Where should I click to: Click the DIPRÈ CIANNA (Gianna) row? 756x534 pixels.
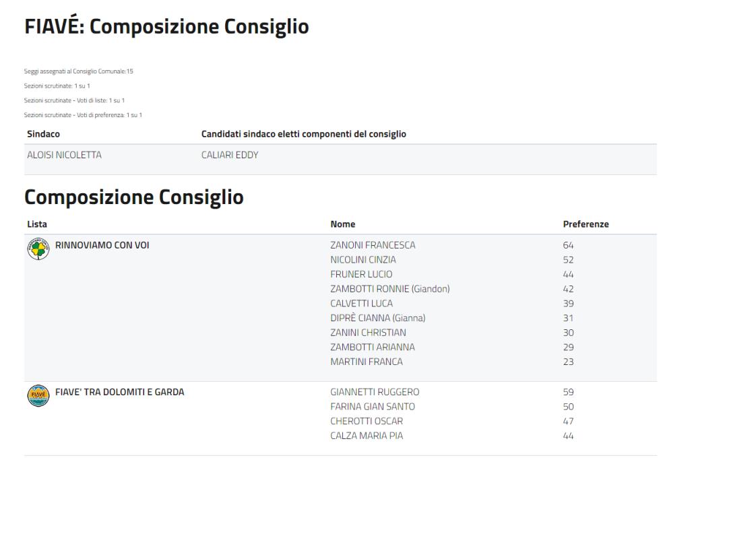point(377,318)
